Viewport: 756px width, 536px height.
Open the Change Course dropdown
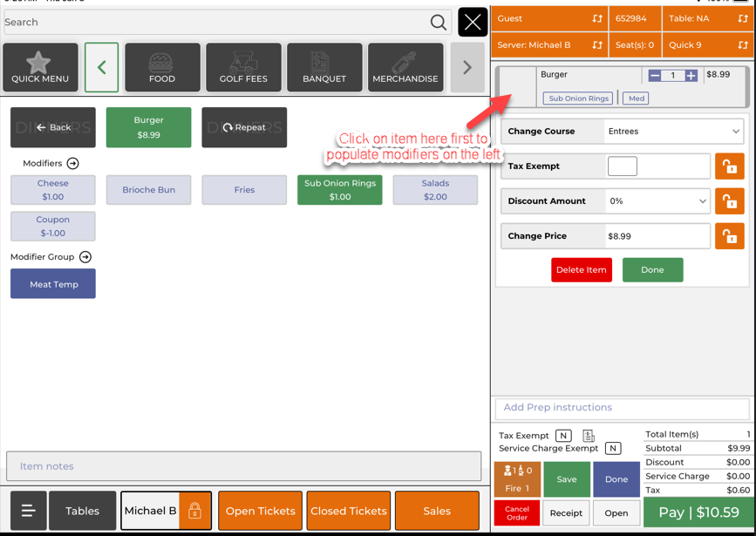click(x=673, y=132)
